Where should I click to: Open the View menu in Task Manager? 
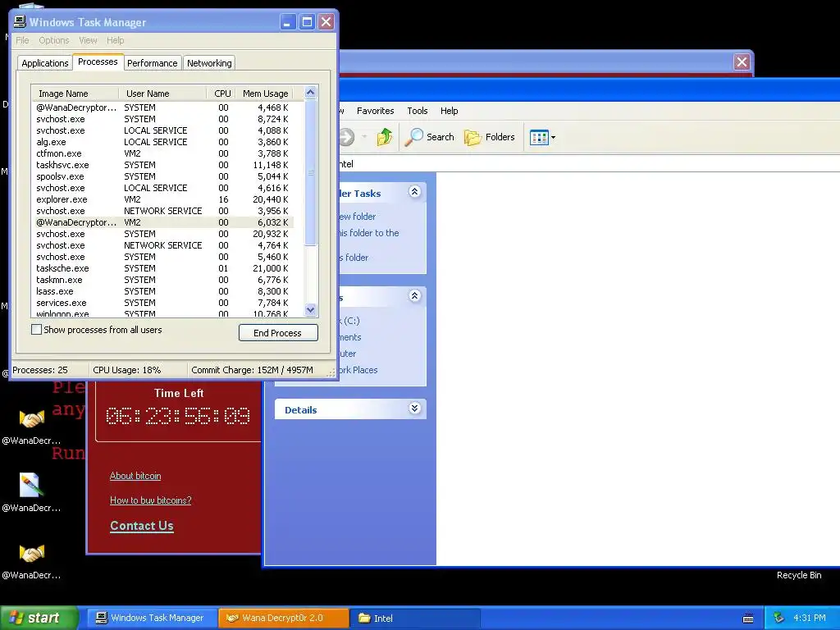88,40
